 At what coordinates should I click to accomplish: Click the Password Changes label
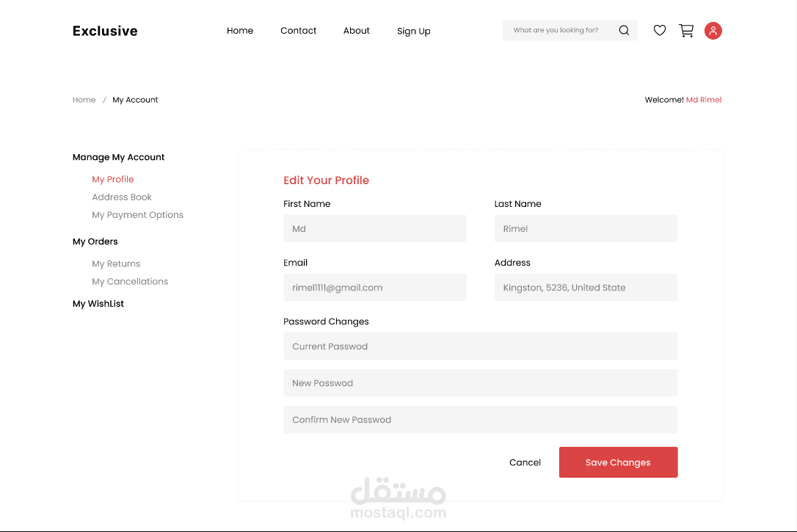326,321
